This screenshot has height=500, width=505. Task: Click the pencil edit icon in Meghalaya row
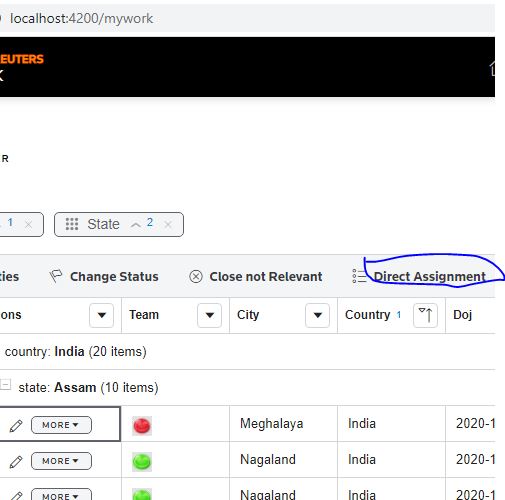(x=16, y=425)
